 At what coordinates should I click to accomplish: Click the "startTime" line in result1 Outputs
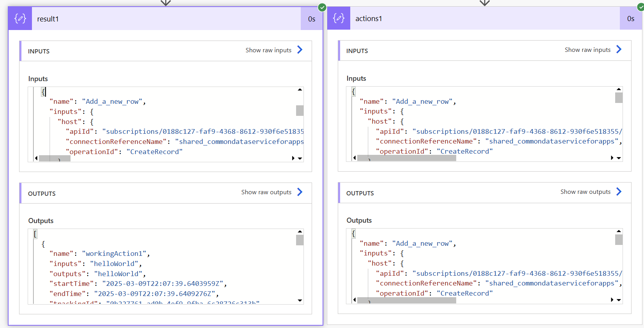pyautogui.click(x=138, y=284)
